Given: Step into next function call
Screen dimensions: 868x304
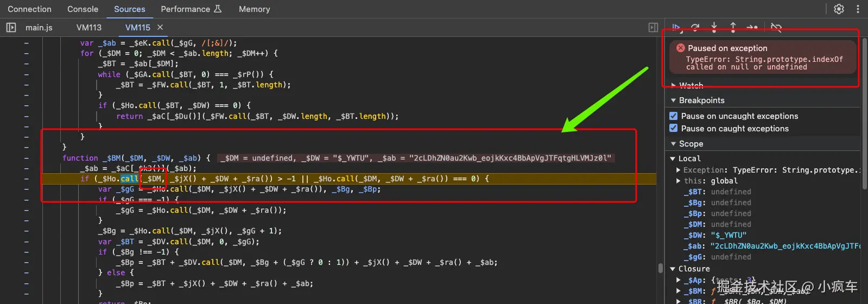Looking at the screenshot, I should 714,27.
